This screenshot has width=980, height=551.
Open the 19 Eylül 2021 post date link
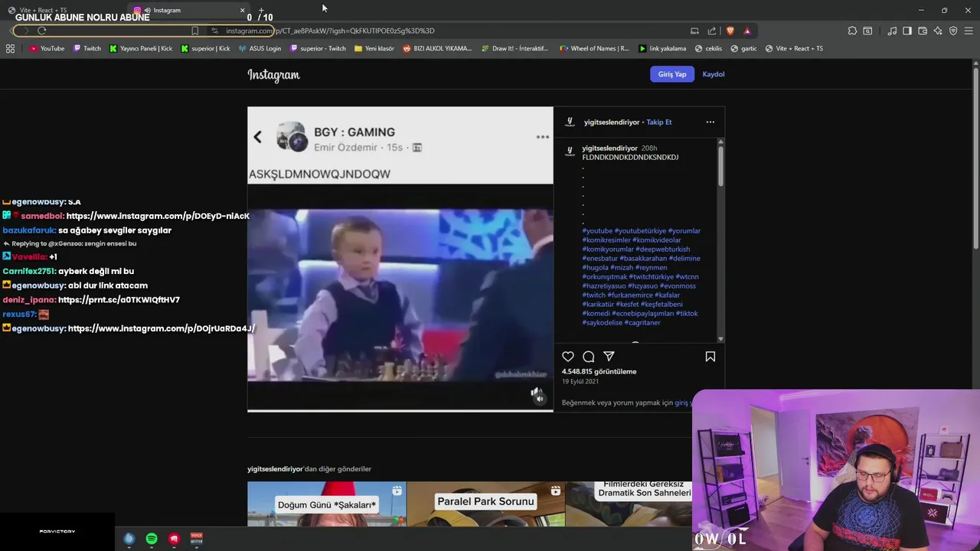click(580, 381)
